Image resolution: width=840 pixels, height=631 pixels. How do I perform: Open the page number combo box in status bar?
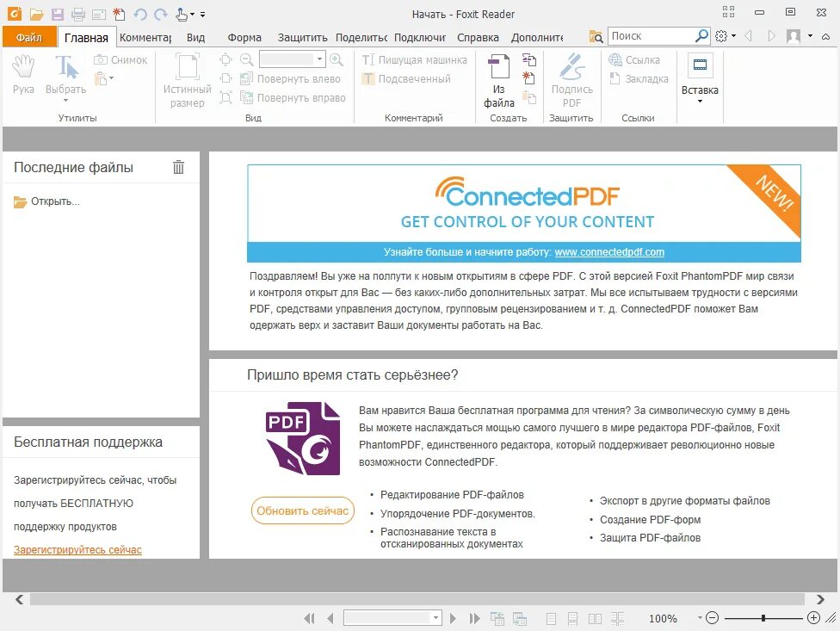(x=392, y=618)
